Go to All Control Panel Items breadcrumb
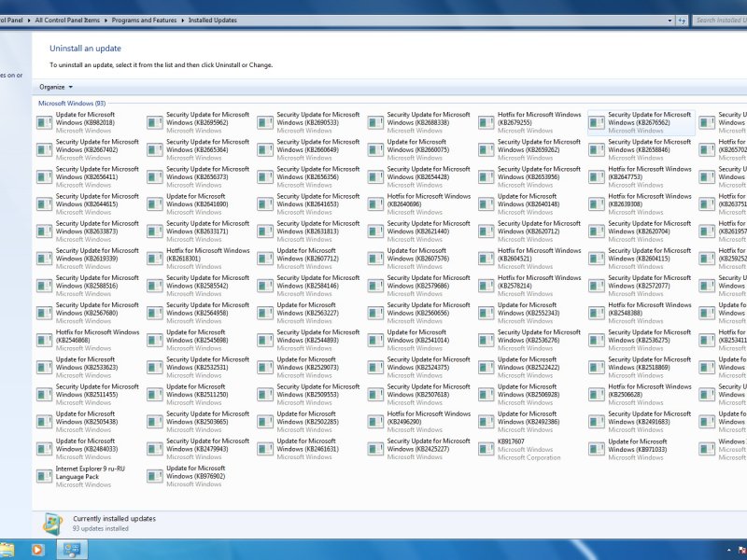The image size is (747, 560). [x=67, y=21]
